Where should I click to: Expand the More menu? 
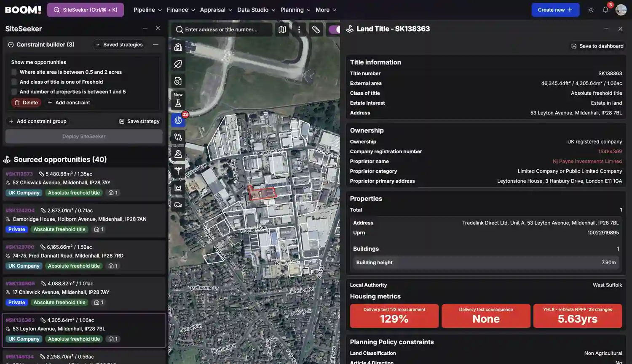(326, 10)
